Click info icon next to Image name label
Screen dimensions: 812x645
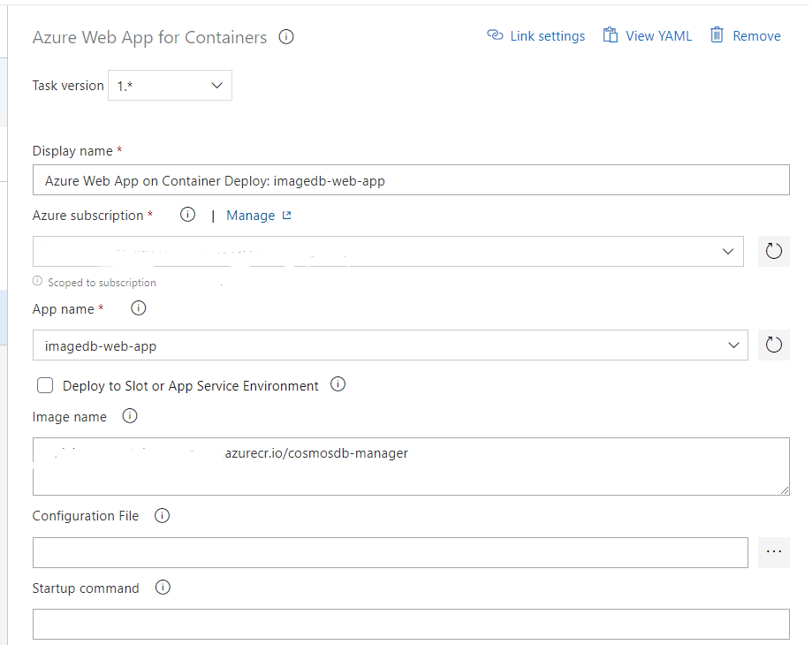coord(130,416)
